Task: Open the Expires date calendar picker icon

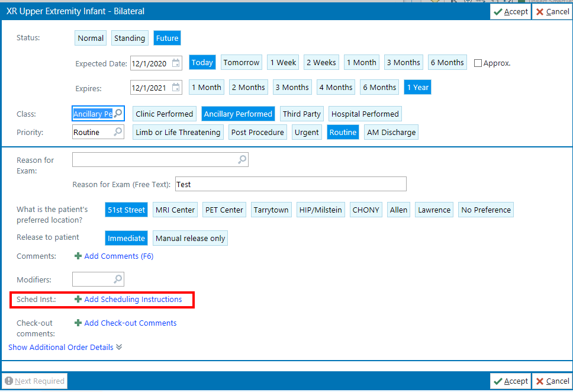Action: (x=176, y=88)
